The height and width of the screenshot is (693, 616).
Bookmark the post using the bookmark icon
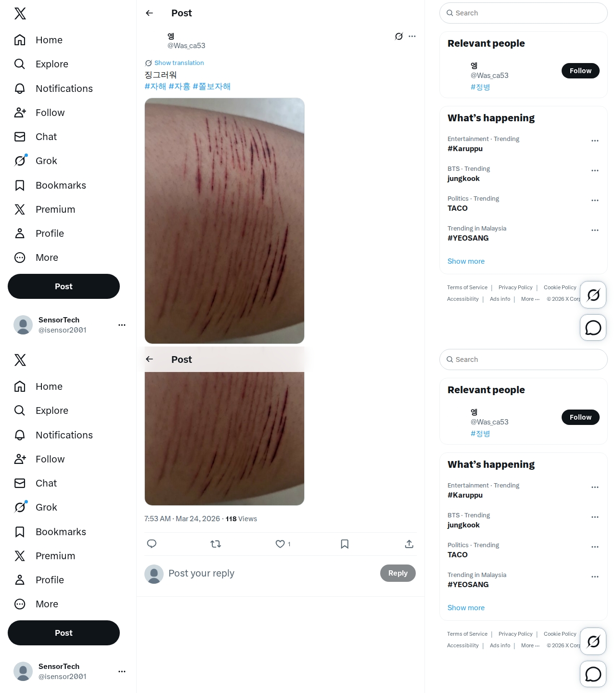coord(345,544)
